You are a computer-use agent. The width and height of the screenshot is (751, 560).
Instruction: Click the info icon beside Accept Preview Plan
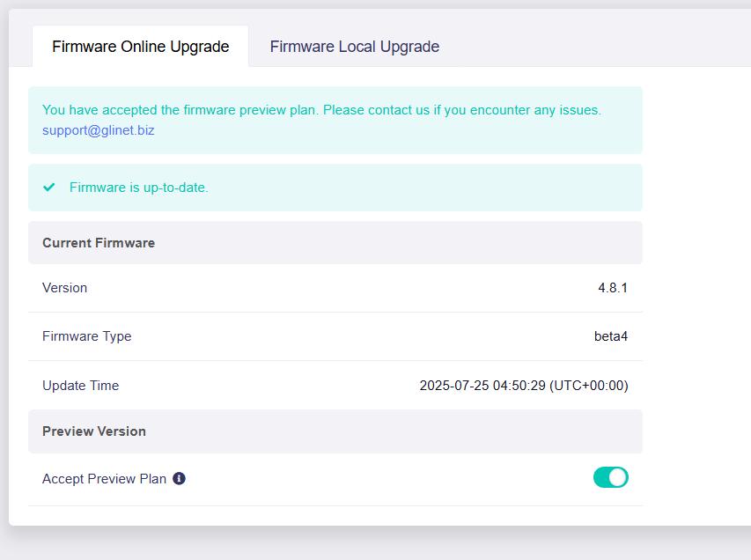(179, 479)
